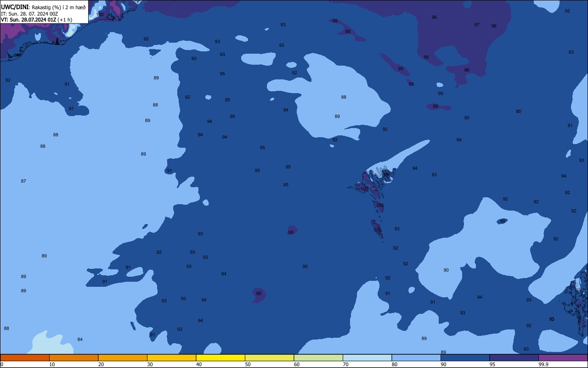
Task: Select the pale yellow 50–60 legend band
Action: (x=269, y=357)
